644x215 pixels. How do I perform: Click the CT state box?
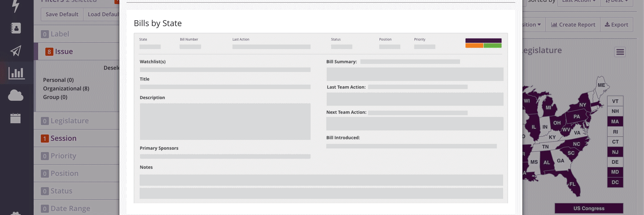point(615,142)
